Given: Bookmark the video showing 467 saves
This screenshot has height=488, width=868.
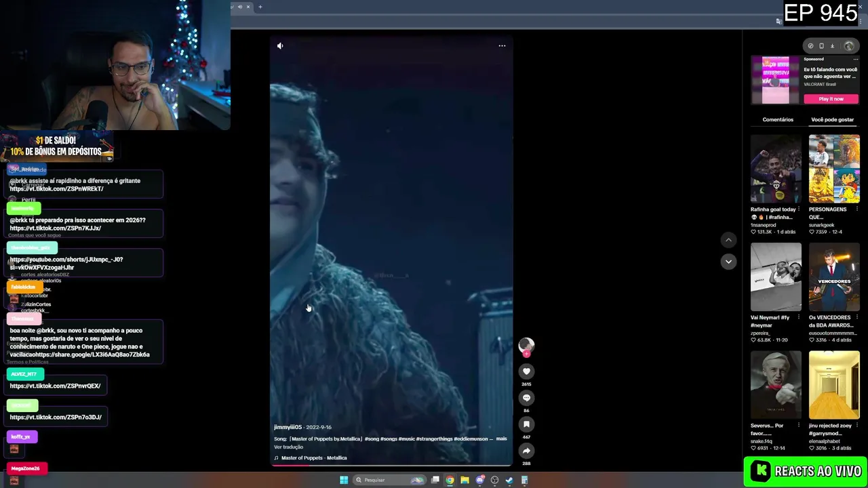Looking at the screenshot, I should point(526,424).
